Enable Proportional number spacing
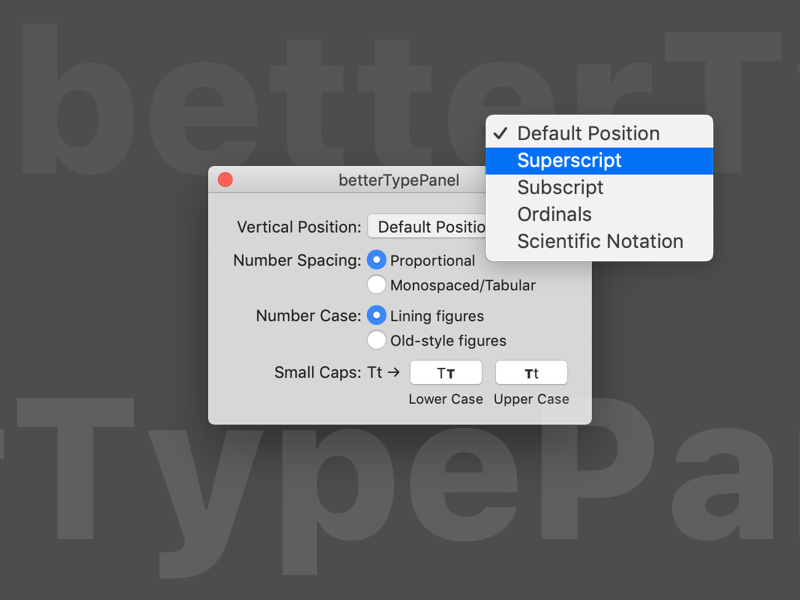This screenshot has width=800, height=600. coord(377,260)
